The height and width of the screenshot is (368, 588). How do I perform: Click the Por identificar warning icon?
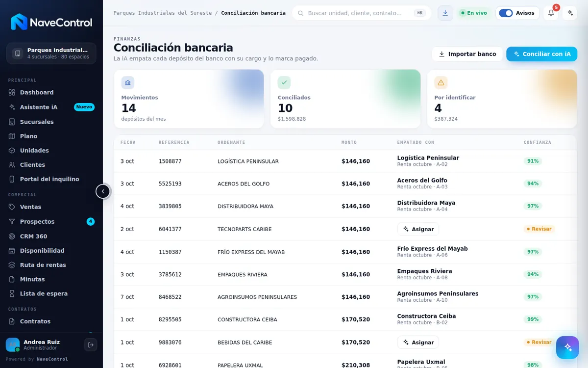point(441,82)
